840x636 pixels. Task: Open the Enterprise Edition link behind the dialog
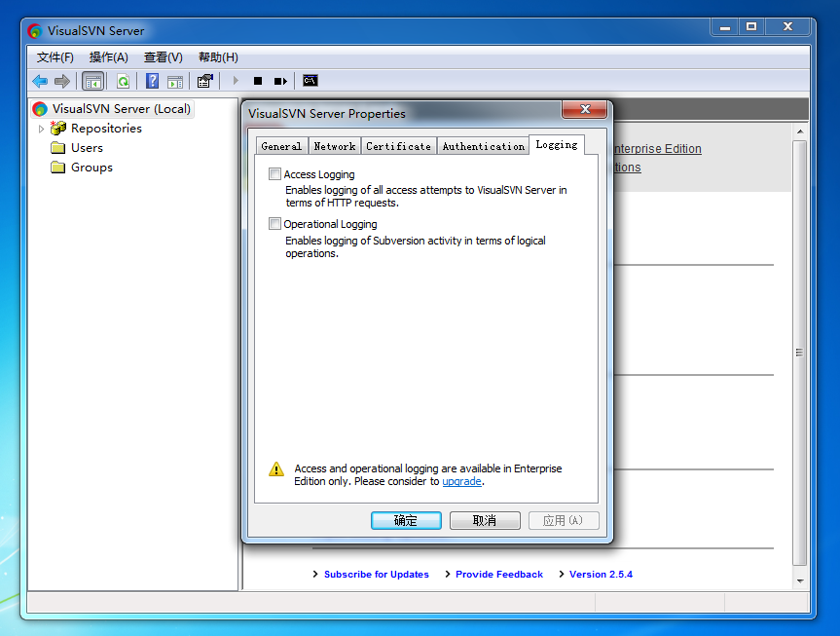658,149
